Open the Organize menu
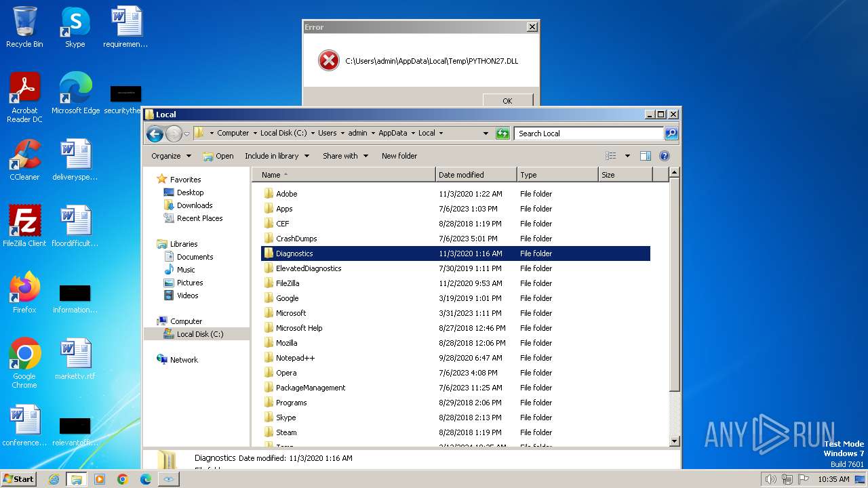This screenshot has width=868, height=488. (171, 156)
